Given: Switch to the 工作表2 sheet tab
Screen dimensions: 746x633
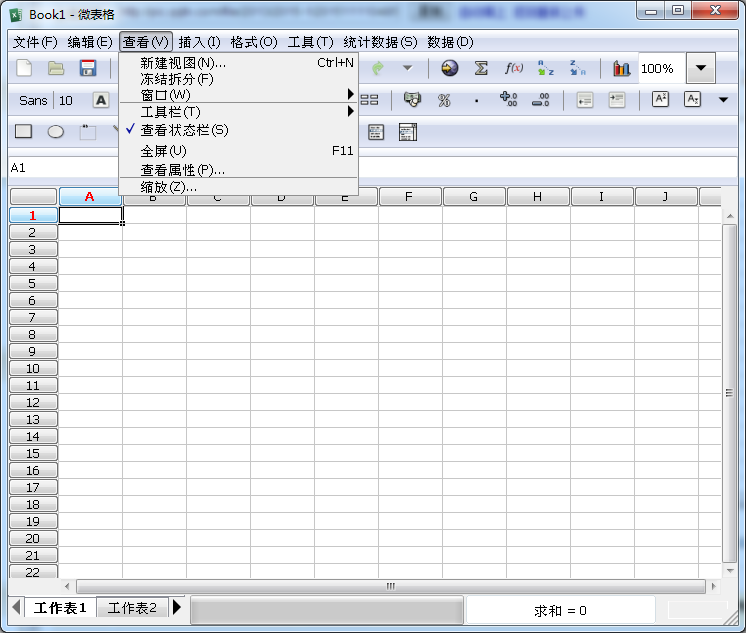Looking at the screenshot, I should (132, 608).
